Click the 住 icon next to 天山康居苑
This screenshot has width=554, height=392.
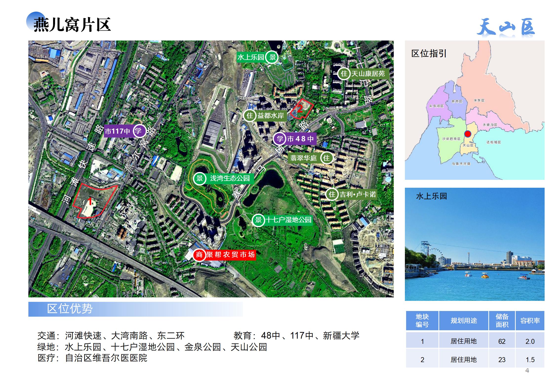pyautogui.click(x=344, y=74)
